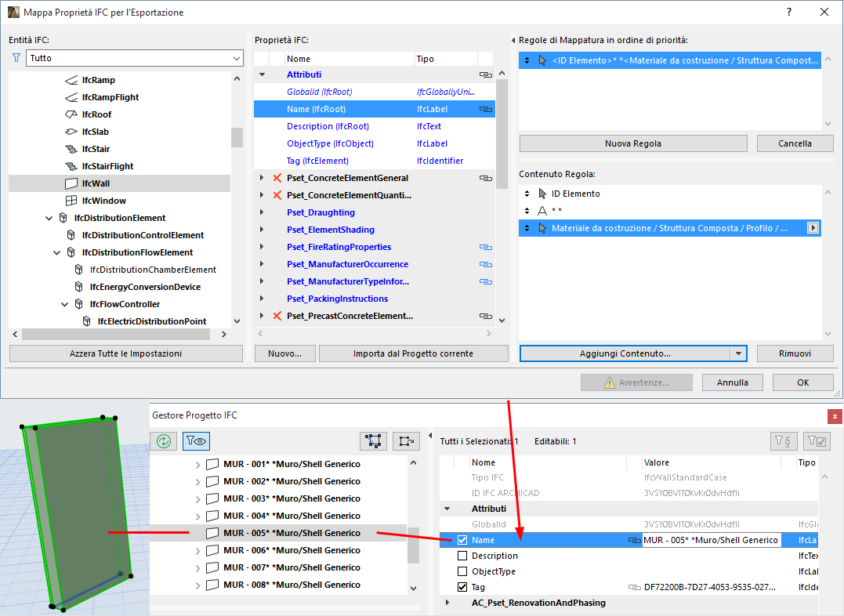The width and height of the screenshot is (844, 616).
Task: Click the Rimuovi button
Action: pos(795,353)
